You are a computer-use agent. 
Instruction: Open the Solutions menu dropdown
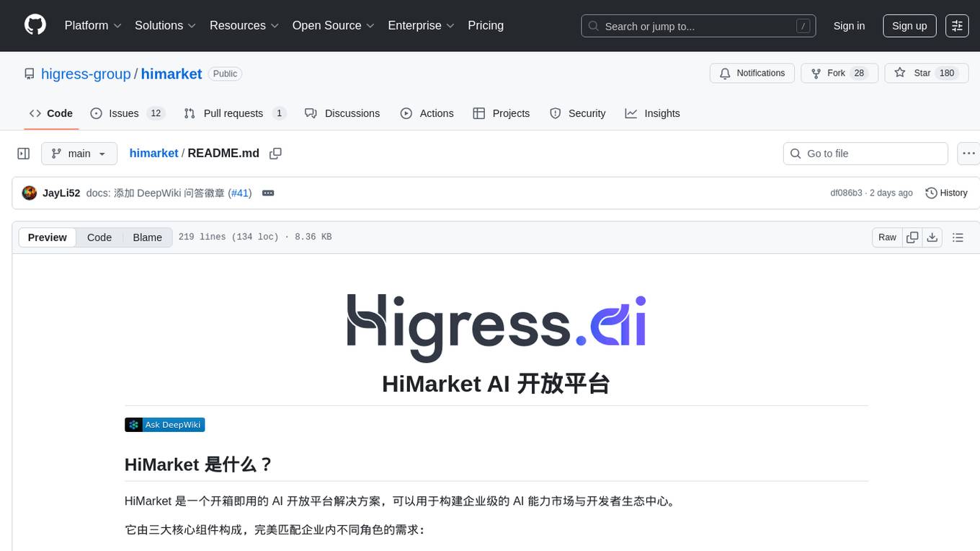pyautogui.click(x=166, y=25)
